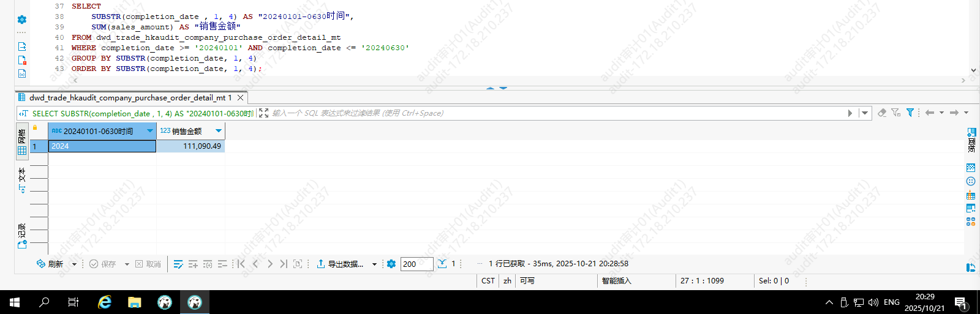The image size is (980, 314).
Task: Switch results to 文本 text view
Action: 22,180
